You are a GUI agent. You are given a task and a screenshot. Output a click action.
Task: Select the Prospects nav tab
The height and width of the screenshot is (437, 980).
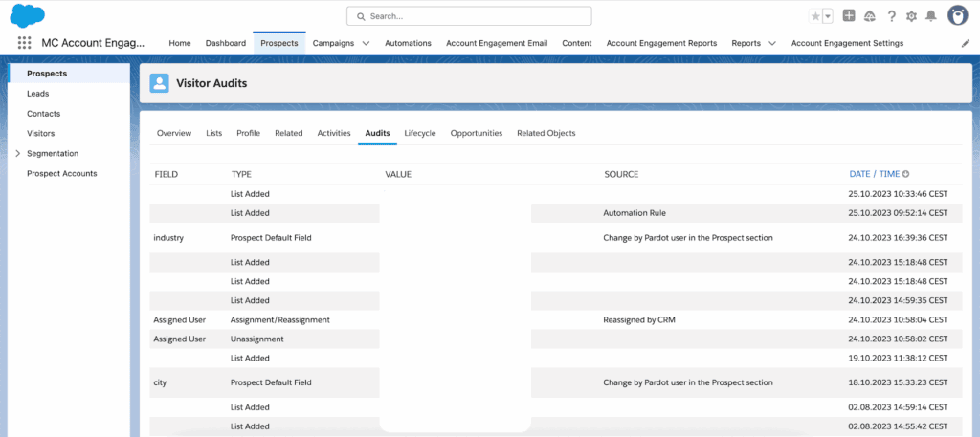pos(279,43)
